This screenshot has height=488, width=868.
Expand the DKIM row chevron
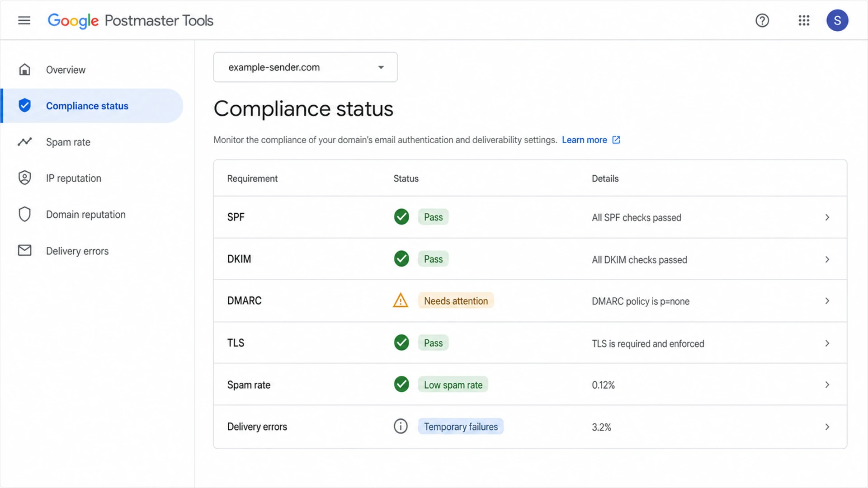[827, 259]
